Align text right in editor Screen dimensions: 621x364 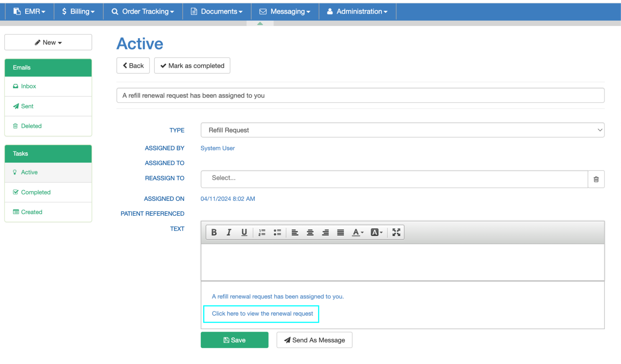click(x=325, y=232)
